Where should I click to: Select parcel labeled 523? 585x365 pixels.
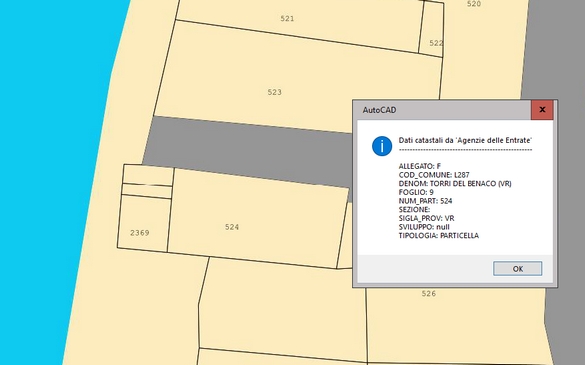[x=275, y=92]
